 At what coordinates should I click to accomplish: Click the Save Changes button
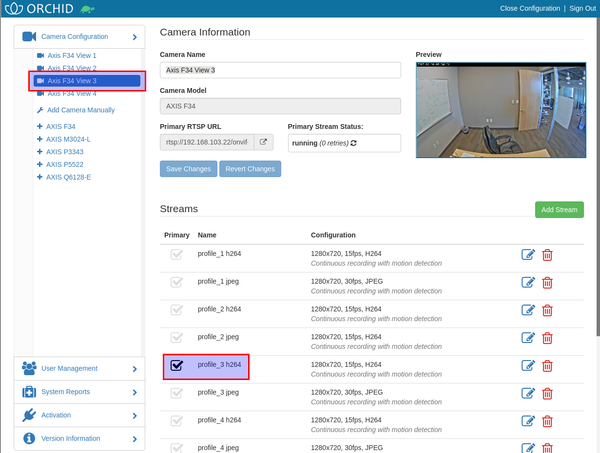pyautogui.click(x=188, y=169)
